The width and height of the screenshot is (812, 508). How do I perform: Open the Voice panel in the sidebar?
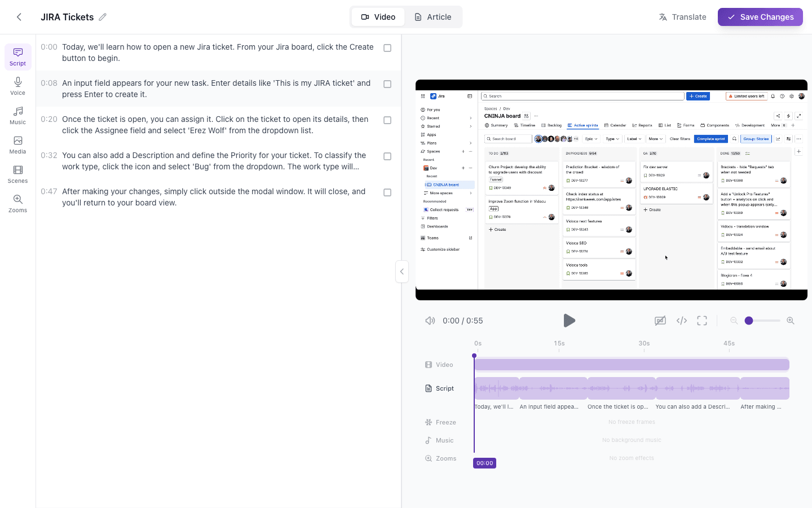(17, 86)
